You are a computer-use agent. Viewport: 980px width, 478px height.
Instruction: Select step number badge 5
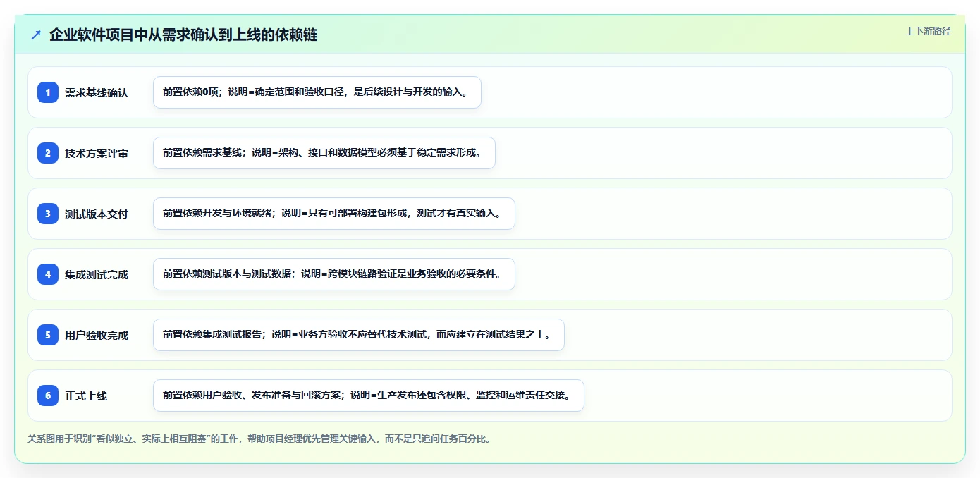pyautogui.click(x=48, y=334)
